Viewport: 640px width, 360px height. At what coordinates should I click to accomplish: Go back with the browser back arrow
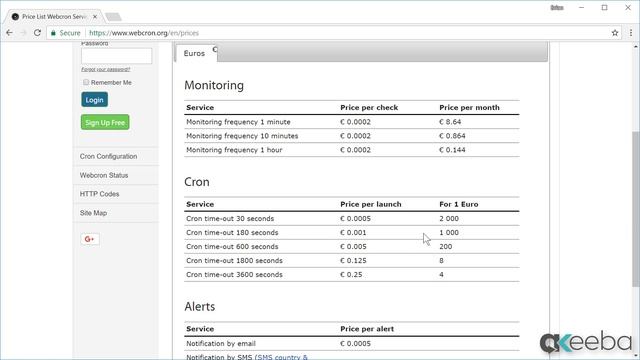[x=9, y=33]
